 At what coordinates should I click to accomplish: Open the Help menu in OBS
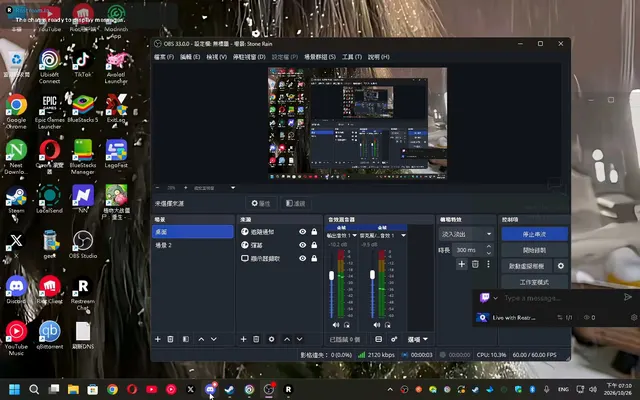[378, 57]
